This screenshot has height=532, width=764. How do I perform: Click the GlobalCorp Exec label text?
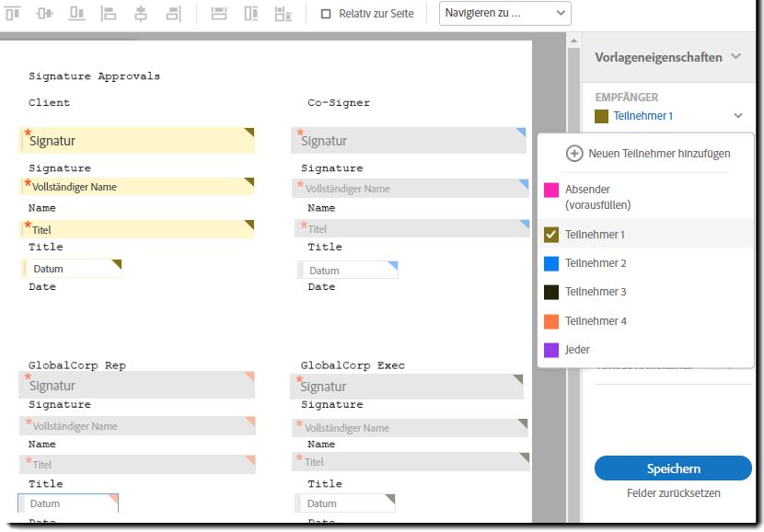(x=353, y=365)
